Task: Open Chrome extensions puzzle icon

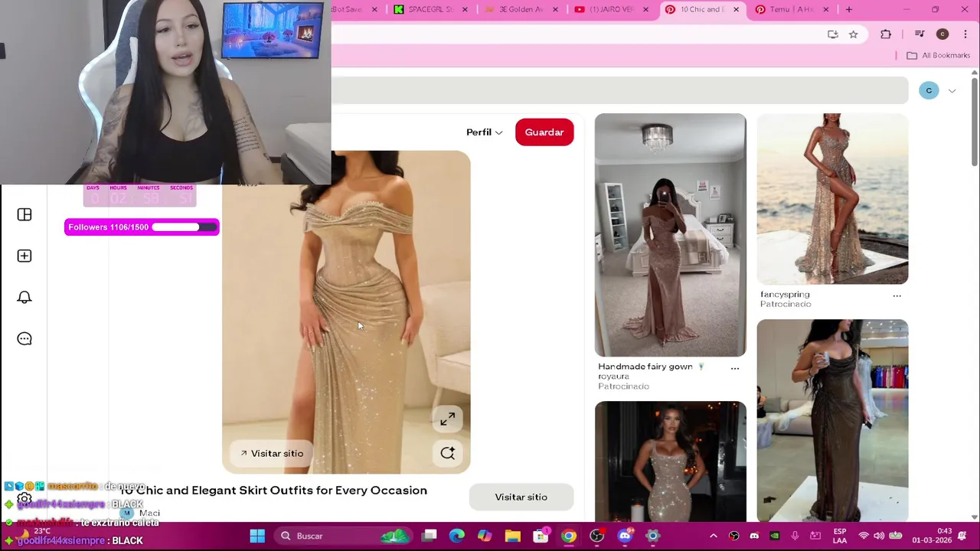Action: pos(886,34)
